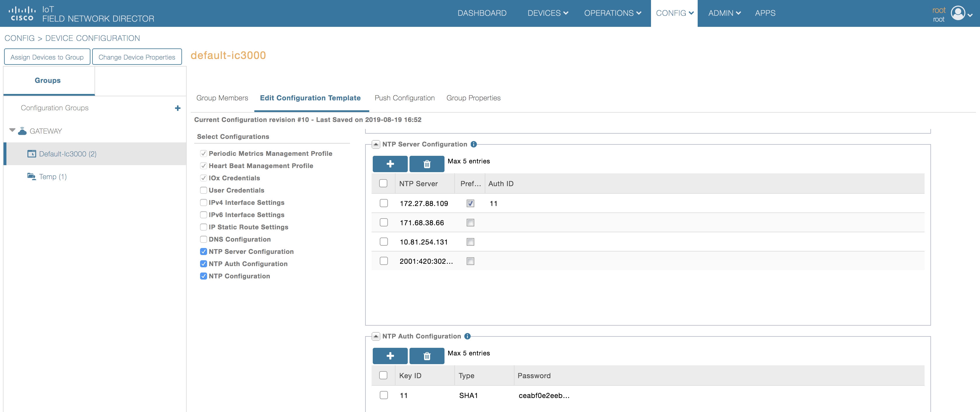
Task: Click the delete (trash) icon for NTP servers
Action: [427, 164]
